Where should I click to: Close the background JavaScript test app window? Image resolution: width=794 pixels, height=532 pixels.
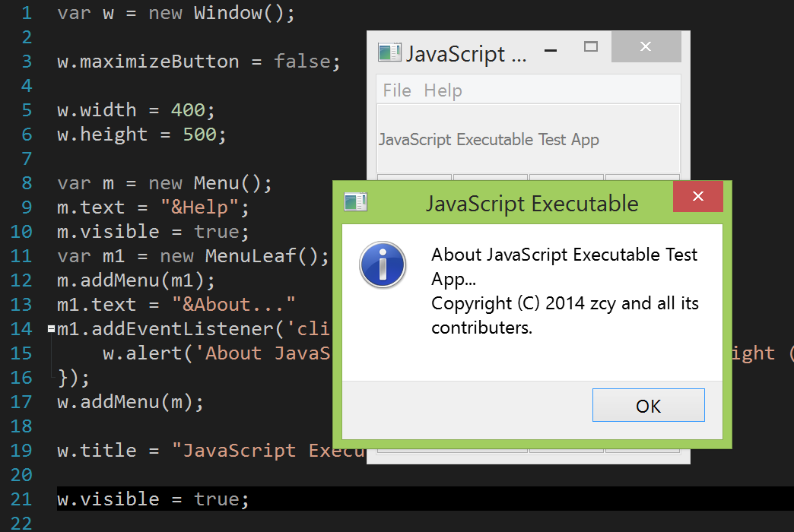tap(646, 47)
